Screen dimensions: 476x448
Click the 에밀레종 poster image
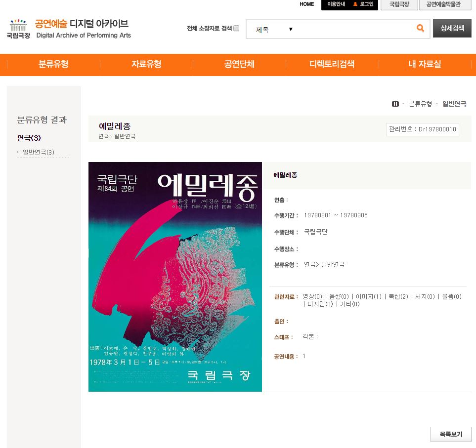coord(175,277)
